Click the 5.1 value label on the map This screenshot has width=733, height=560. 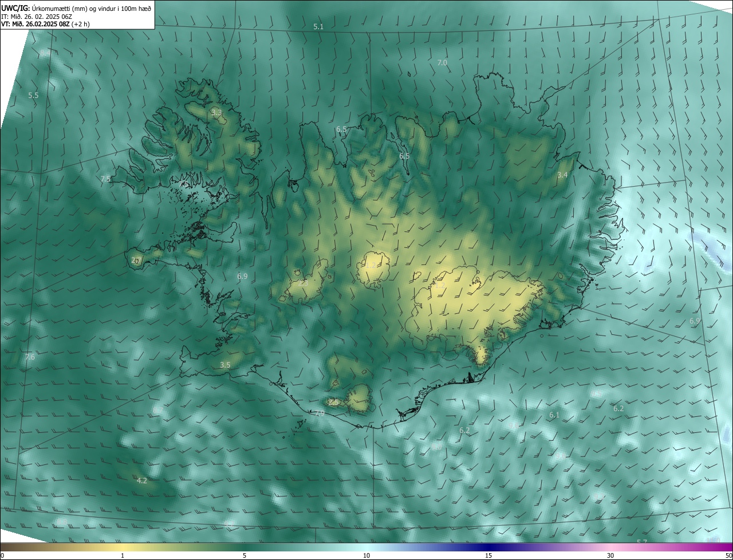318,27
